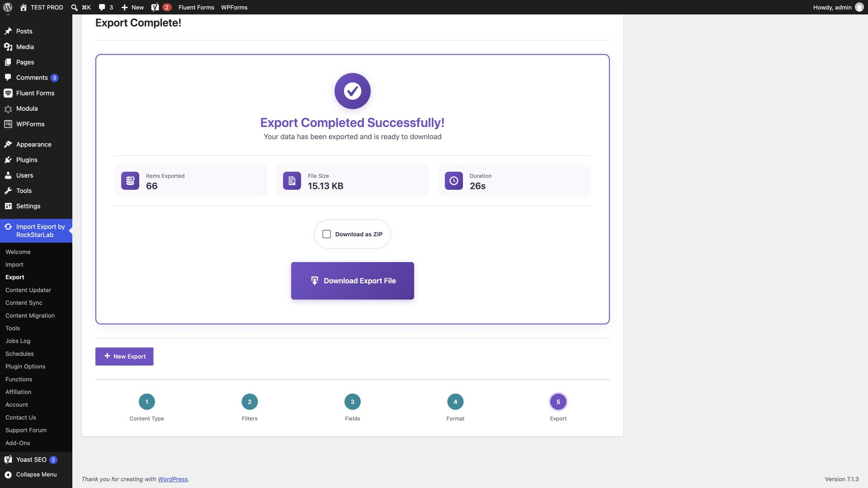The image size is (868, 488).
Task: Click the Modula gear icon in sidebar
Action: (8, 108)
